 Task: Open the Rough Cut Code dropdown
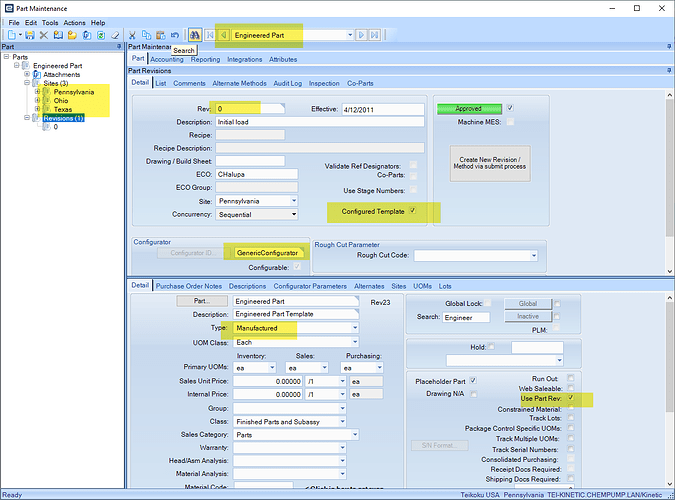click(534, 256)
